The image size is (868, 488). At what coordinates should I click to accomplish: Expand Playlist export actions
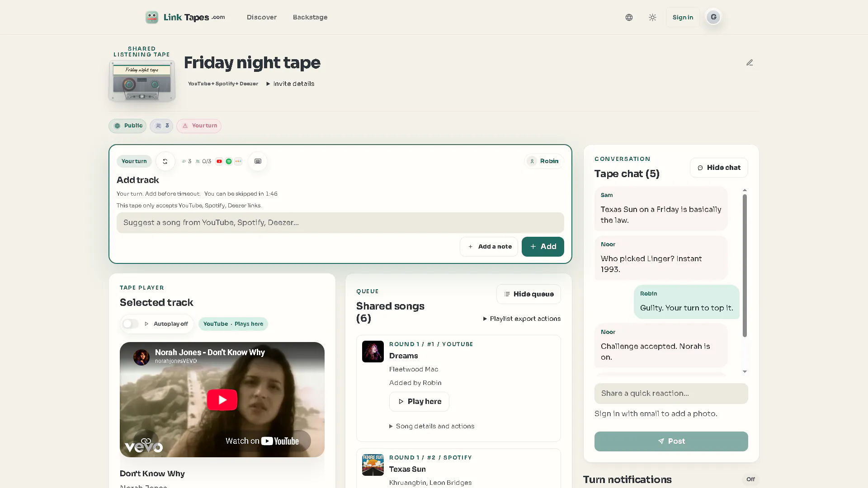pos(522,319)
